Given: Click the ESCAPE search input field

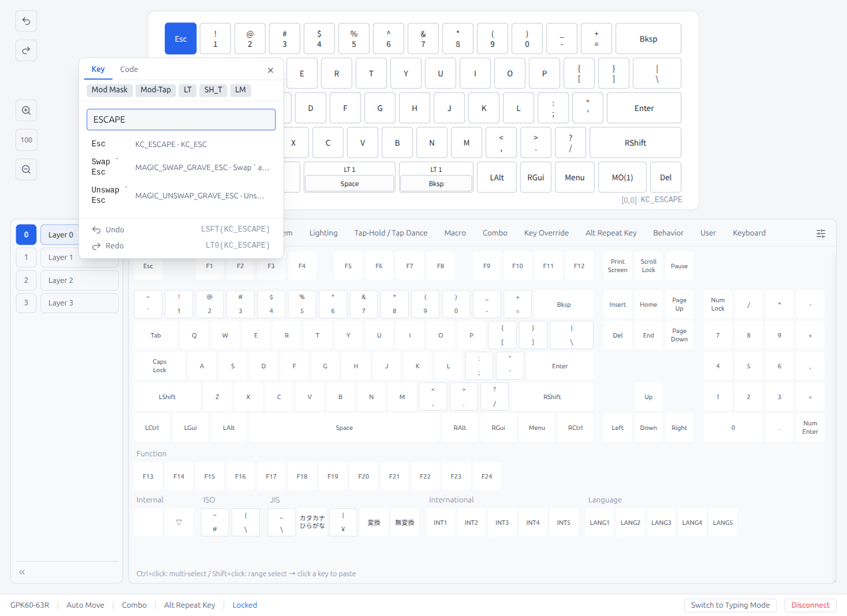Looking at the screenshot, I should coord(181,119).
